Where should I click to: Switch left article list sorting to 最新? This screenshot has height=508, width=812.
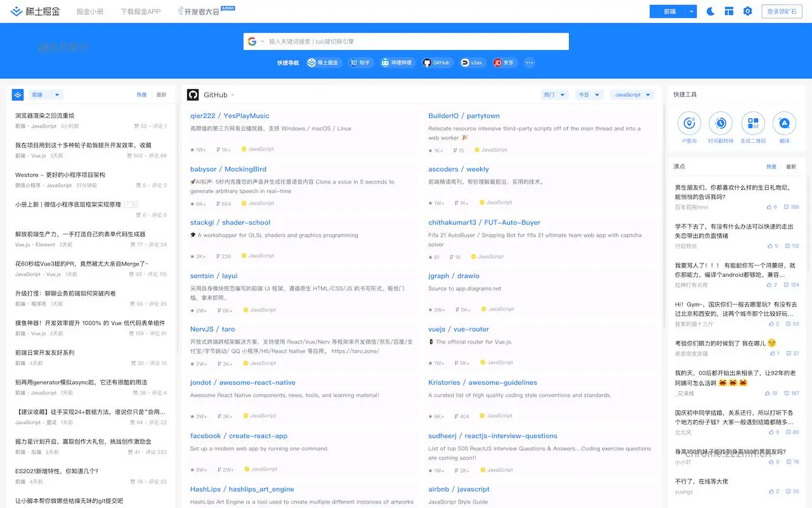coord(161,95)
